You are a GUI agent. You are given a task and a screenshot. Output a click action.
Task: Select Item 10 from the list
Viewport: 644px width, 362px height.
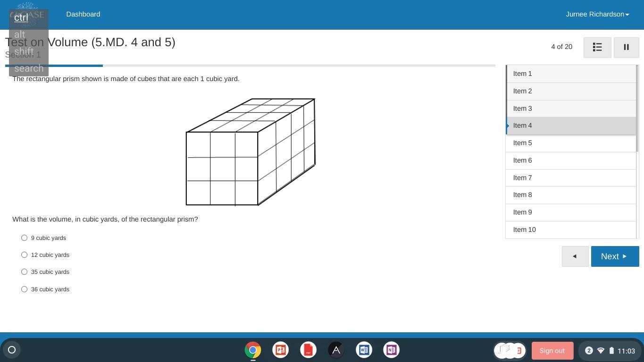tap(571, 230)
